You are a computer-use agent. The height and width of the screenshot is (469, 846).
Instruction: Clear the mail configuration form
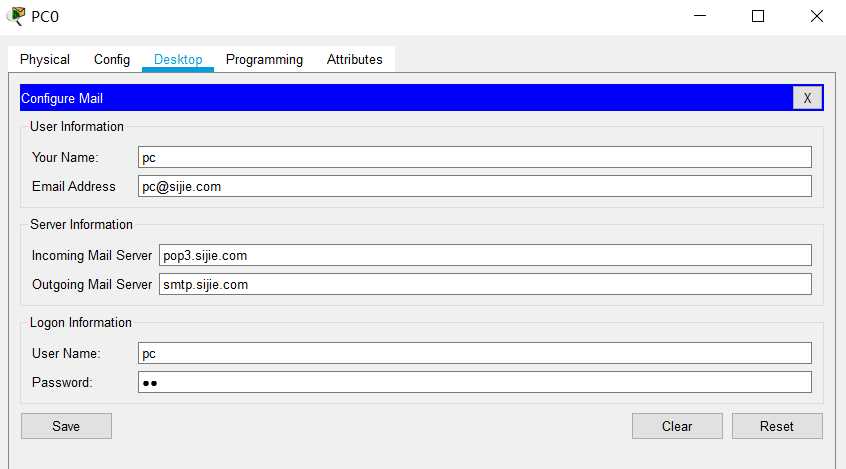[677, 426]
